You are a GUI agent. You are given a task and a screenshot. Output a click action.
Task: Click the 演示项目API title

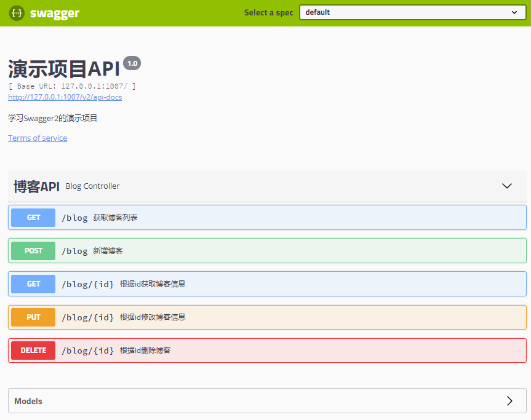[64, 69]
